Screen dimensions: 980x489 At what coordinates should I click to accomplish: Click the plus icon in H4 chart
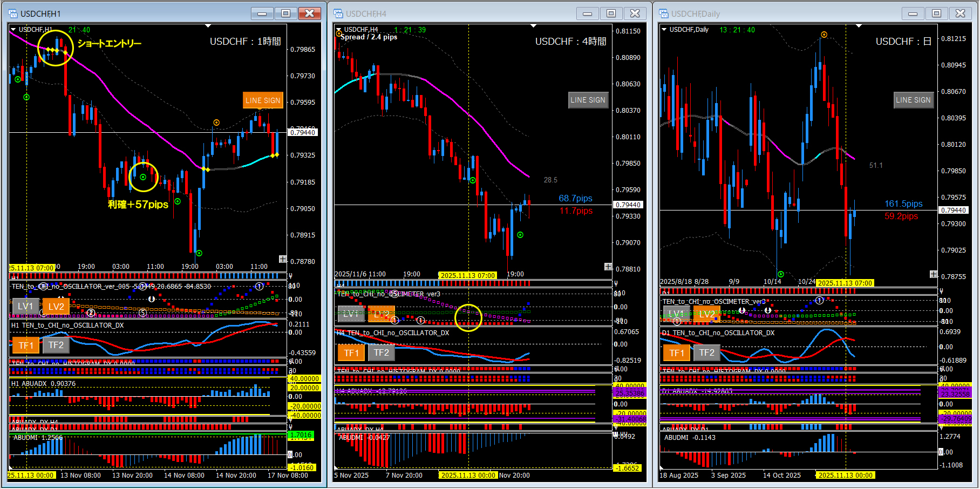coord(608,267)
